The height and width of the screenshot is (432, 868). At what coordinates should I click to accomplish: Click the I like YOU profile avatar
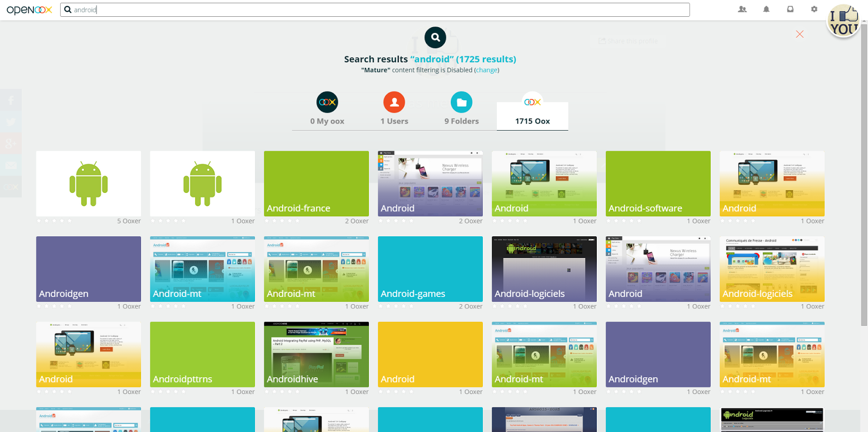click(843, 21)
